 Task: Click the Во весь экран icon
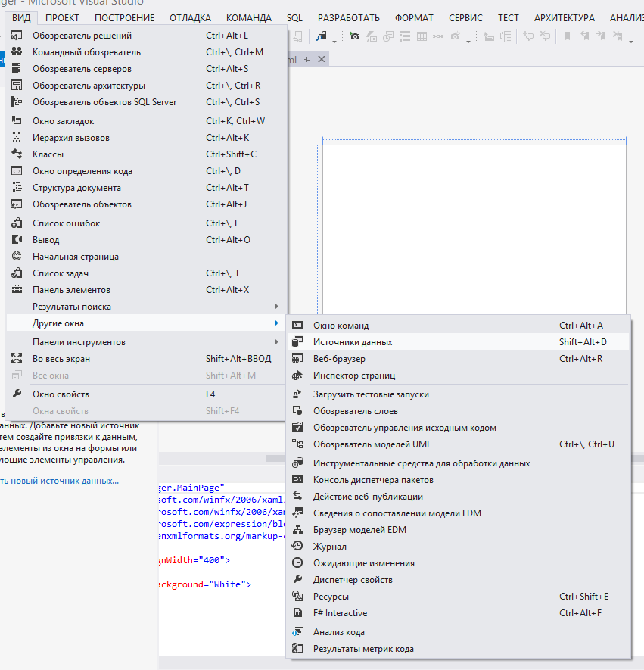(x=17, y=359)
